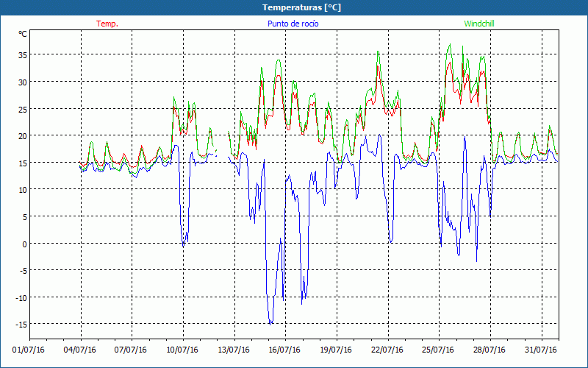Click the 10 value on the y-axis
The width and height of the screenshot is (588, 368).
coord(23,190)
